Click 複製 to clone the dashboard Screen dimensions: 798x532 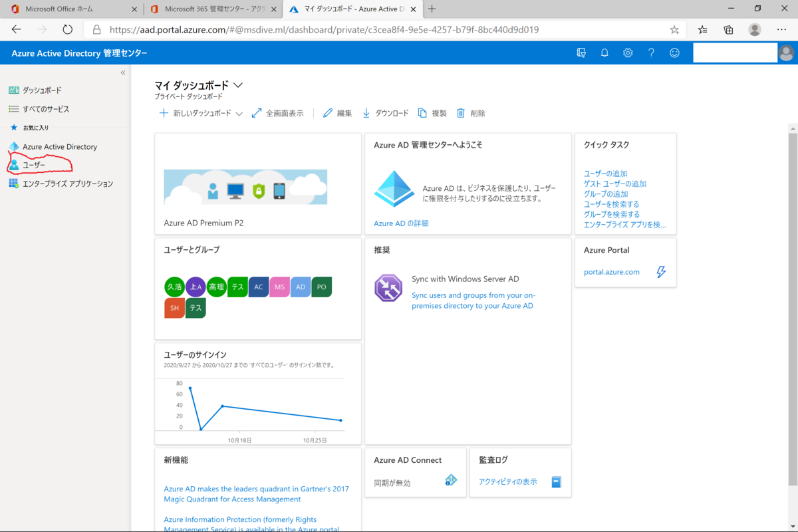pos(432,113)
